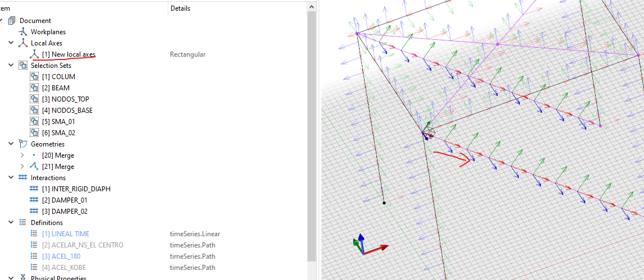
Task: Select the DAMPER_01 interaction icon
Action: click(x=34, y=200)
